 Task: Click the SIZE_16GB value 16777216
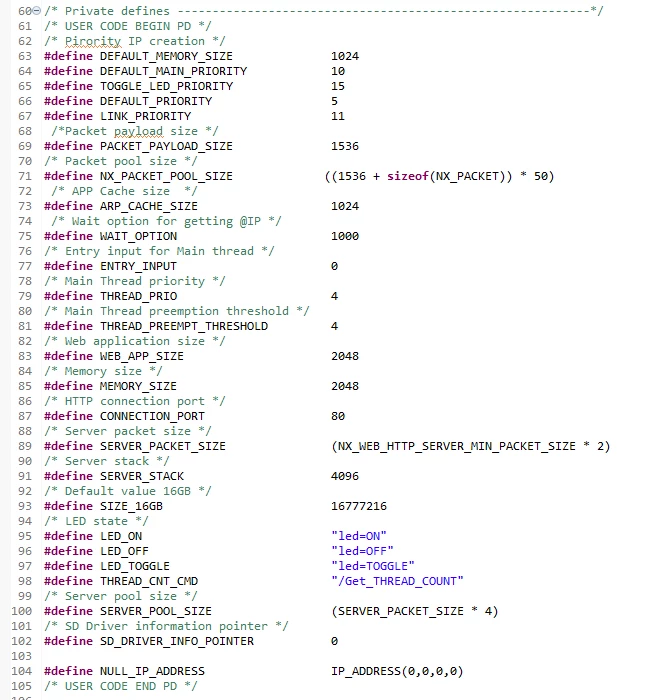(359, 506)
